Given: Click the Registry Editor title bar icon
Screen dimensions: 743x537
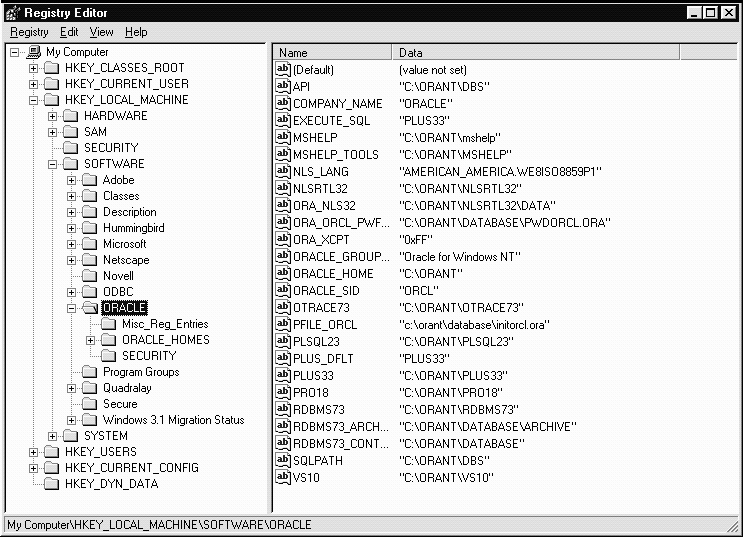Looking at the screenshot, I should coord(12,11).
